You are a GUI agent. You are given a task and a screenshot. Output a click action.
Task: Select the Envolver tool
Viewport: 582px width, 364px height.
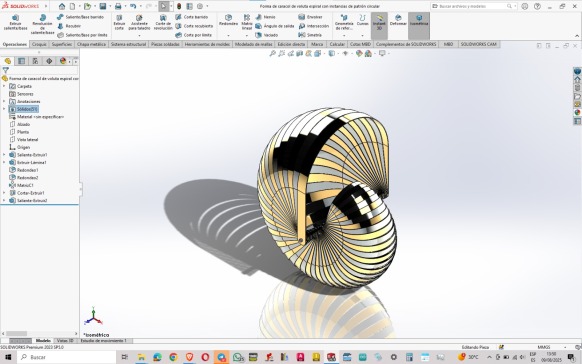click(x=310, y=17)
